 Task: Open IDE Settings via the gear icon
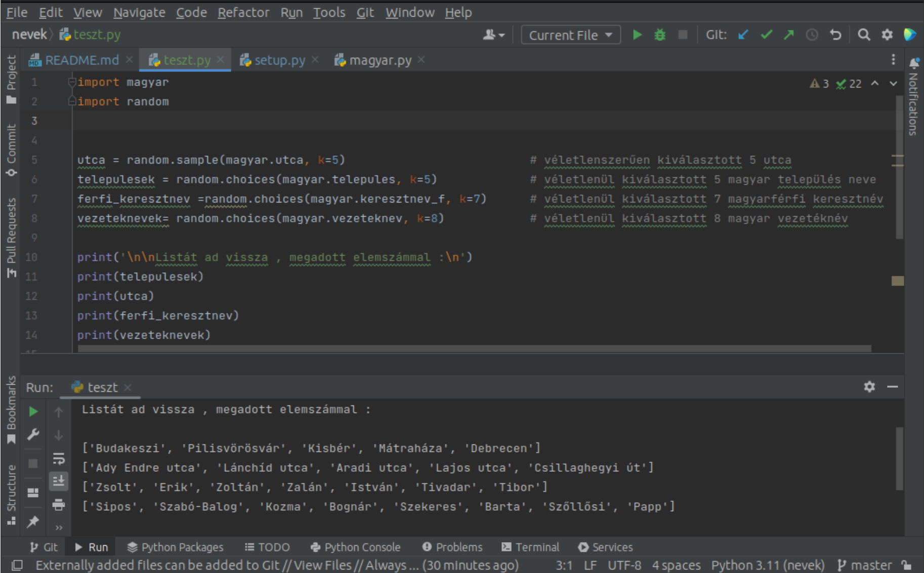coord(886,34)
